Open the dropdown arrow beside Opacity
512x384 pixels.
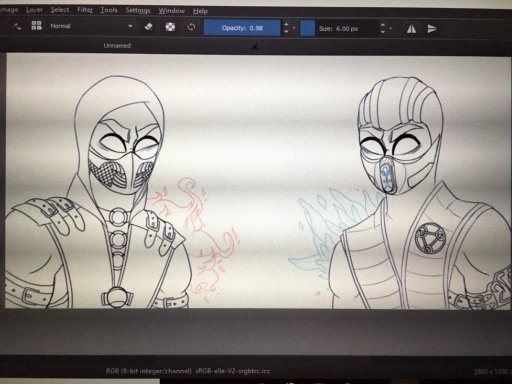[x=294, y=28]
